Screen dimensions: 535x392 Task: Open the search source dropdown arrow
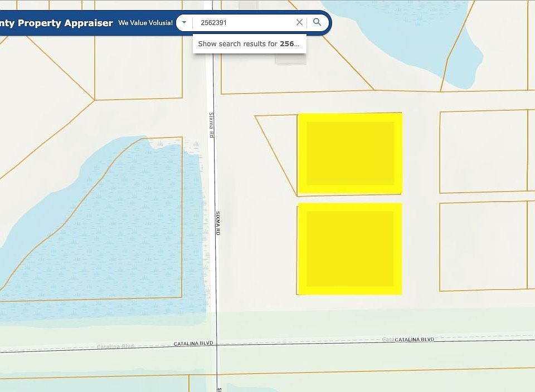[x=184, y=23]
